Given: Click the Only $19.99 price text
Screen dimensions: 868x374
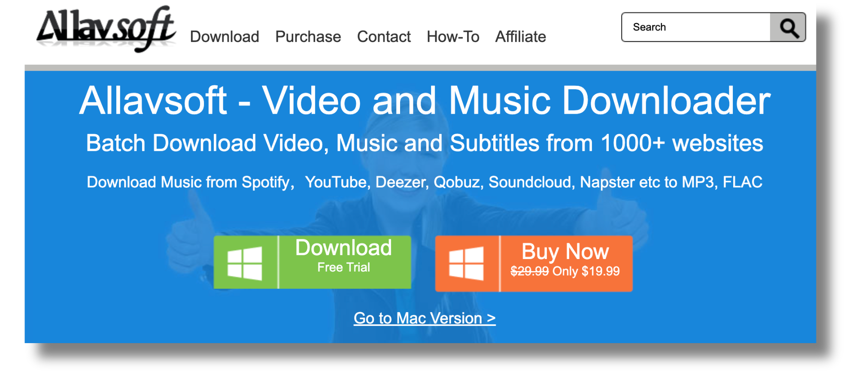Looking at the screenshot, I should click(x=586, y=271).
